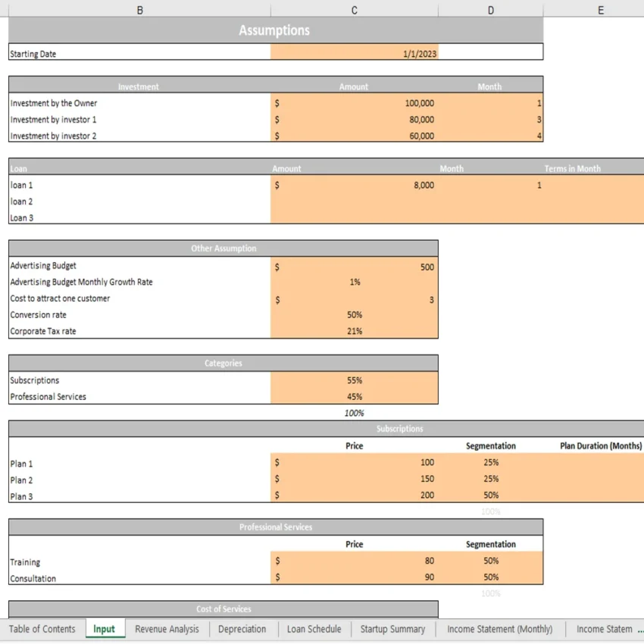
Task: Click the Corporate Tax rate cell
Action: click(354, 331)
